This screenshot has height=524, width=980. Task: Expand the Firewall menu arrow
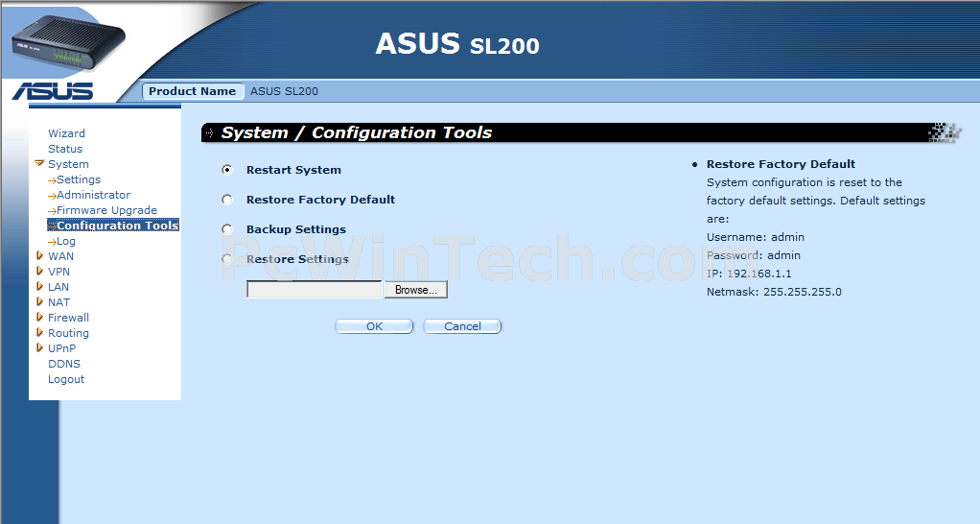coord(39,317)
